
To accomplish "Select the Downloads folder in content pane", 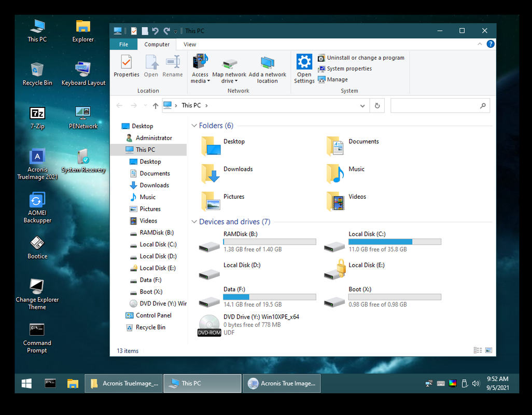I will point(227,173).
